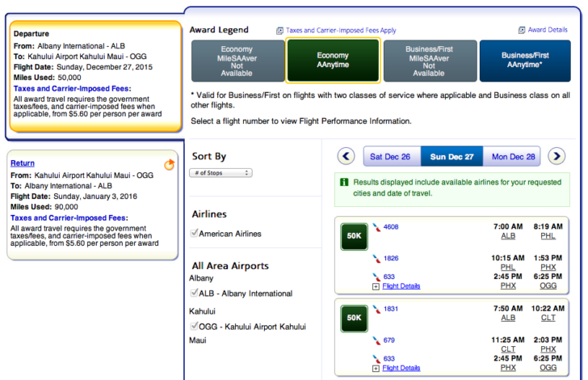The width and height of the screenshot is (588, 380).
Task: View flight 1831 performance information
Action: click(x=390, y=309)
